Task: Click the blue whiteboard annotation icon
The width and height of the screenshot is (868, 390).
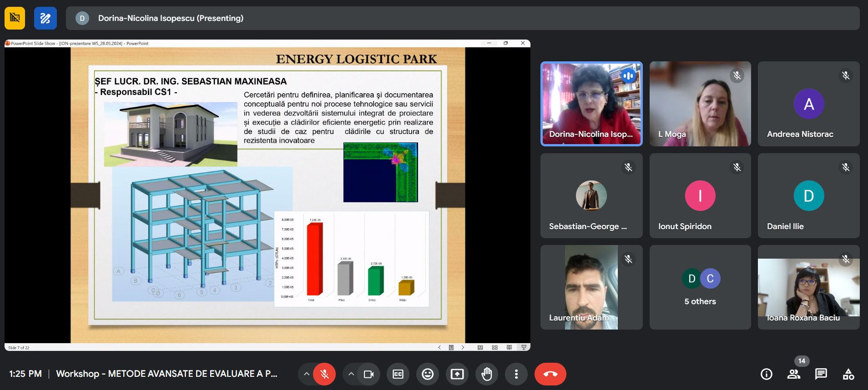Action: [x=45, y=18]
